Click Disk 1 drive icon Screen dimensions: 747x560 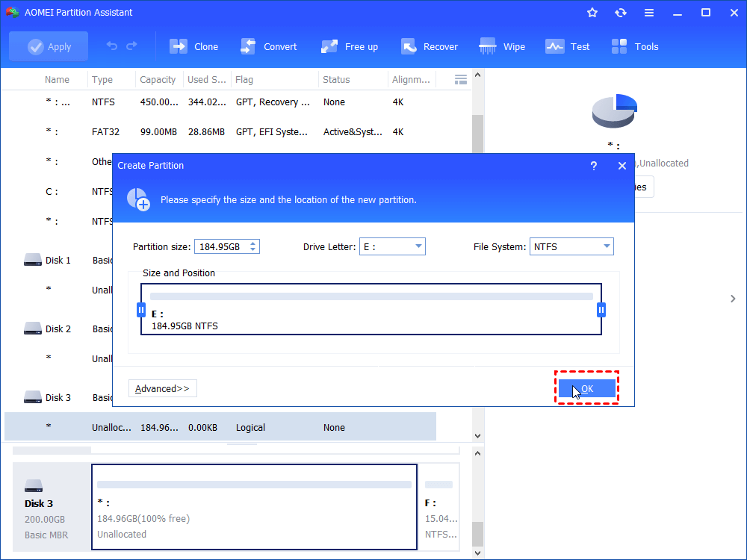click(33, 260)
